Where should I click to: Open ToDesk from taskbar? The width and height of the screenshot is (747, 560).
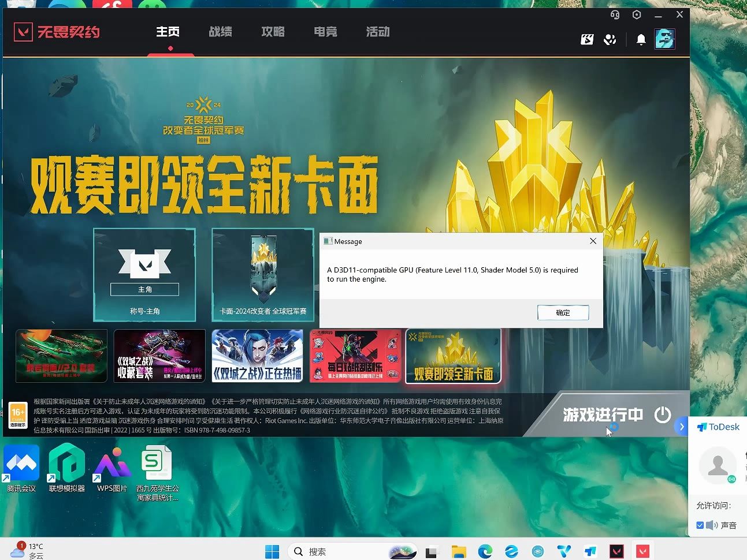coord(590,552)
